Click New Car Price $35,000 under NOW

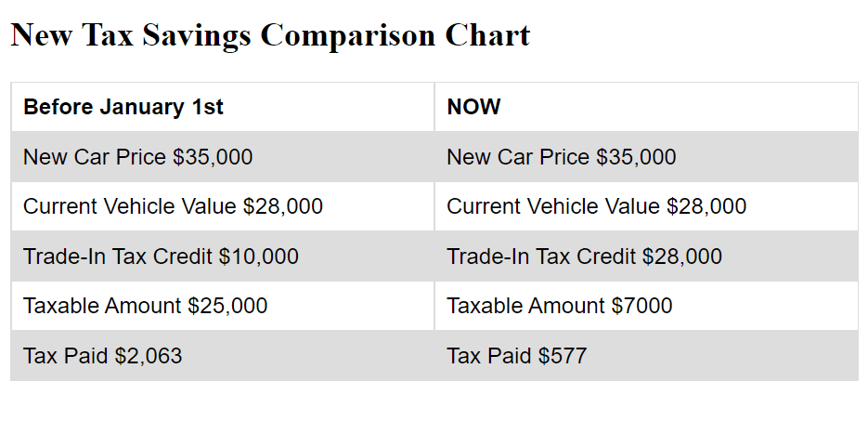(646, 157)
